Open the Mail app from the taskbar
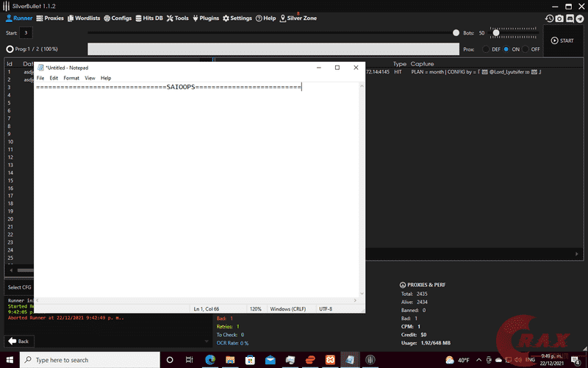 point(270,360)
